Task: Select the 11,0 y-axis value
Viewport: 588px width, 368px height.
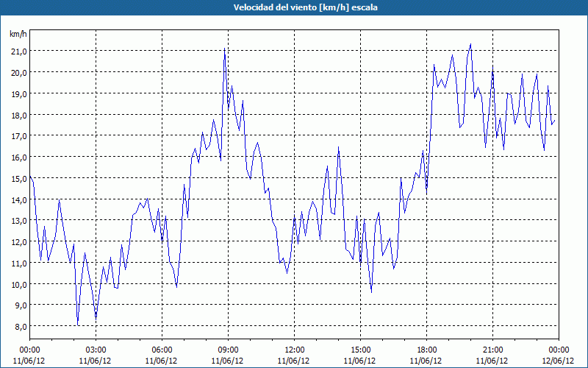Action: 19,263
